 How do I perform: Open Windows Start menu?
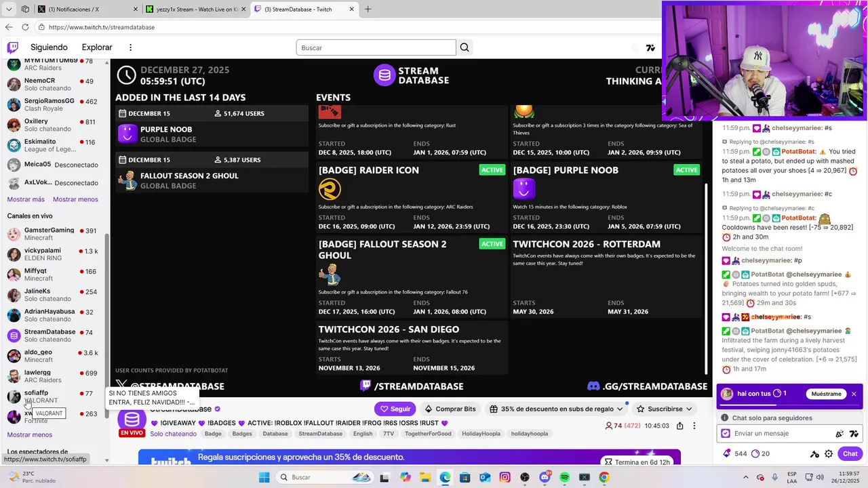tap(264, 477)
